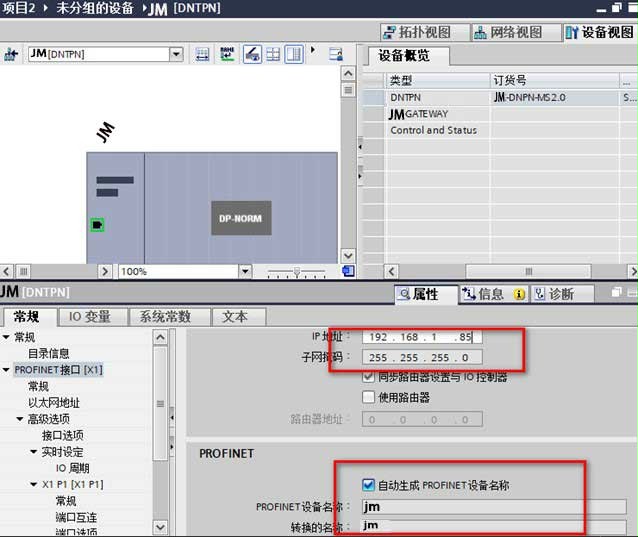Click the pen-shaped toolbar icon in the device view
The width and height of the screenshot is (638, 537).
(x=252, y=54)
